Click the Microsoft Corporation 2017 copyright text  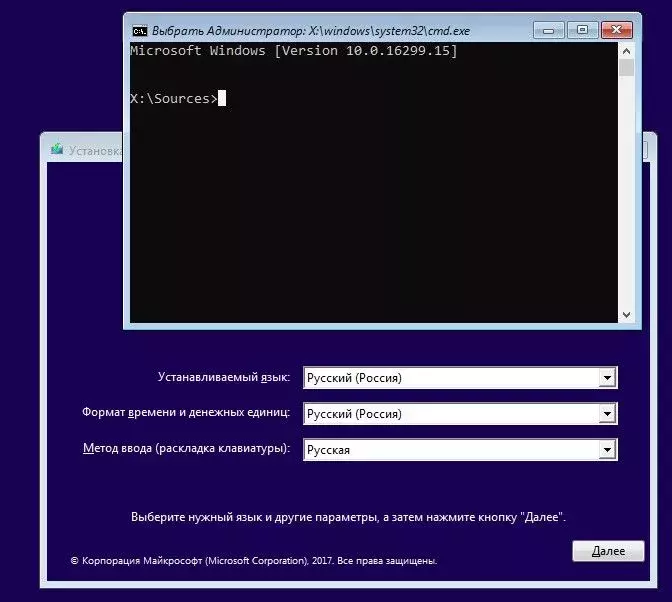pyautogui.click(x=254, y=561)
